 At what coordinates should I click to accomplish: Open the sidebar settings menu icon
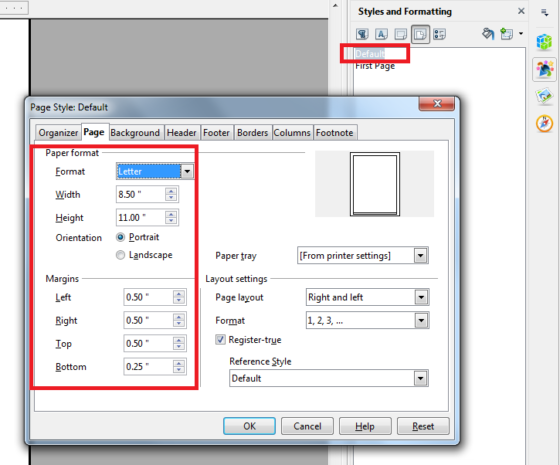click(x=544, y=13)
